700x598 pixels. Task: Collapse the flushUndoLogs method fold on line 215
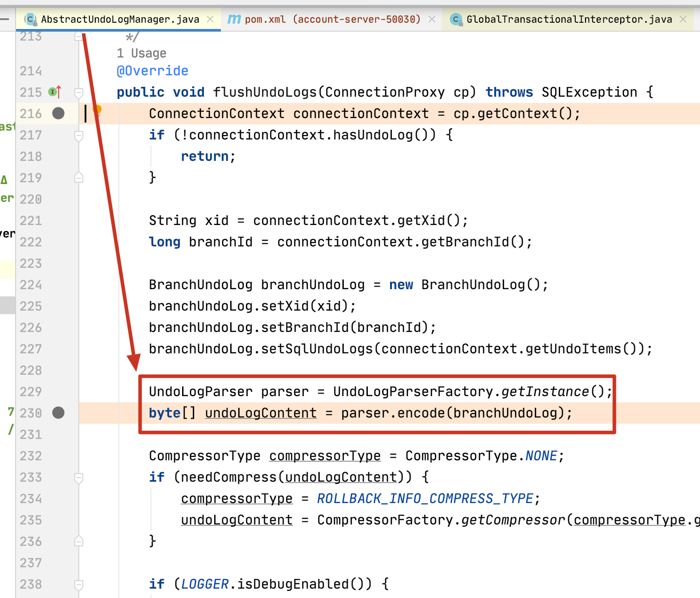click(x=79, y=93)
